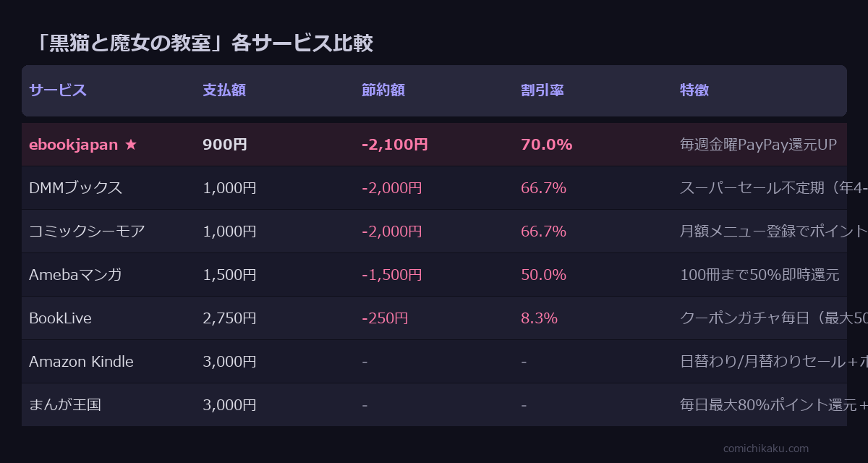Select the DMMブックス row name
Image resolution: width=868 pixels, height=463 pixels.
[75, 188]
